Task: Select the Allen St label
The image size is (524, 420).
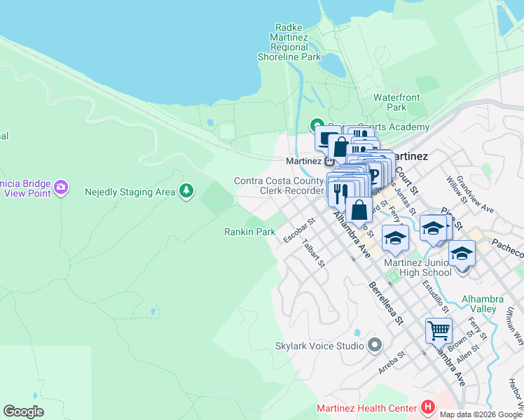Action: (x=468, y=355)
